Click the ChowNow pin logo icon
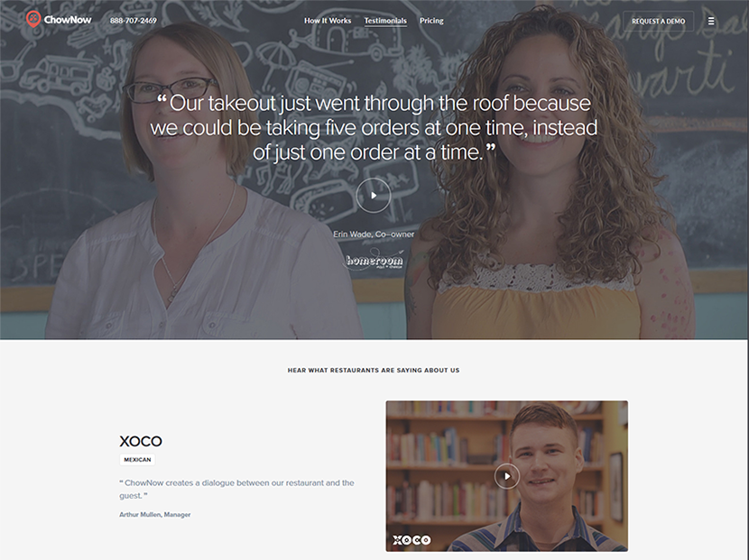 [x=33, y=19]
